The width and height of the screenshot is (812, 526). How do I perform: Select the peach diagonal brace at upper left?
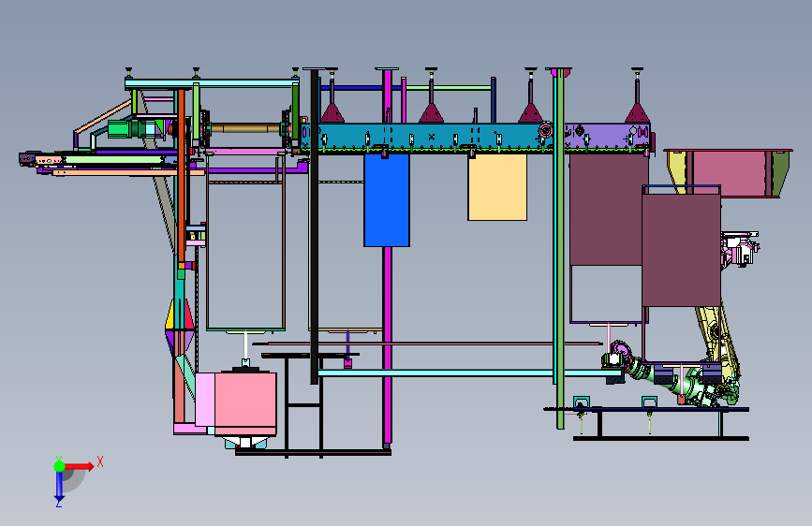[x=101, y=116]
